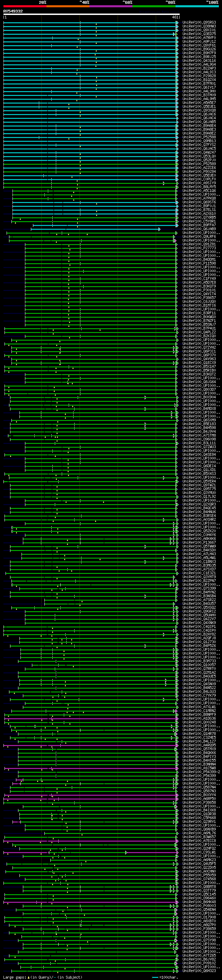Select the UniRef100_A5A5E7 label
222x980 pixels.
(x=199, y=103)
